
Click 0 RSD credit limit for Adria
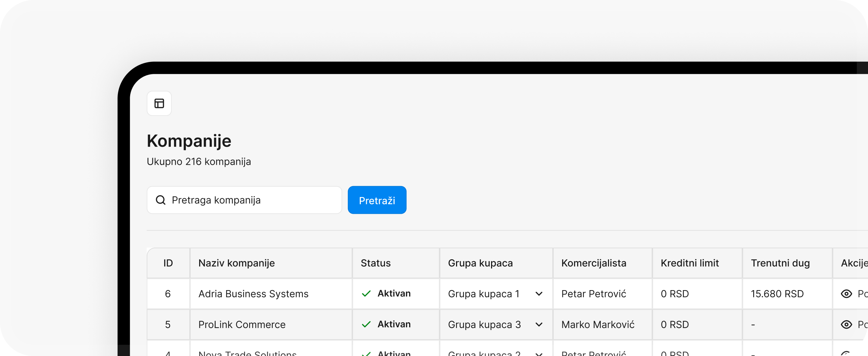(x=674, y=294)
